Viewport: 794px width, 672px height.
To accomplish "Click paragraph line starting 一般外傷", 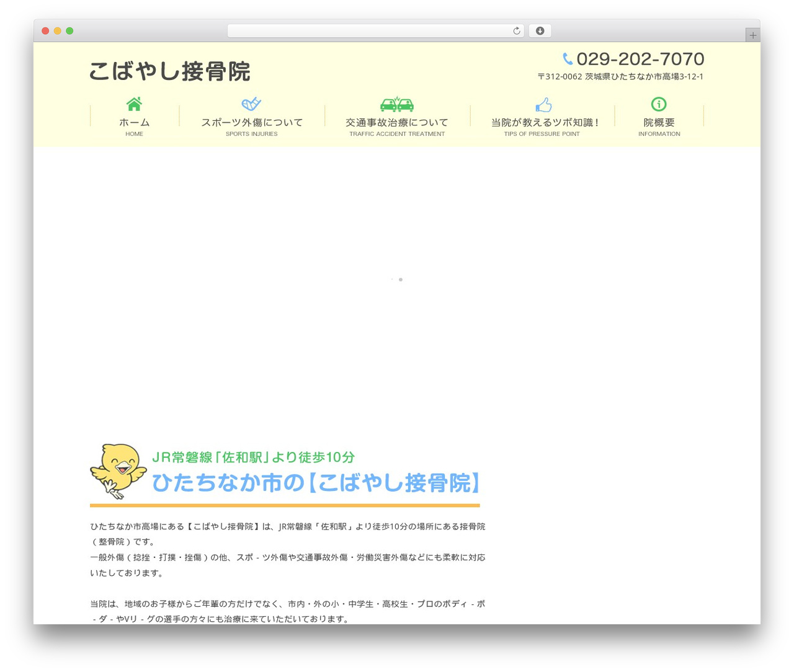I will pyautogui.click(x=288, y=565).
